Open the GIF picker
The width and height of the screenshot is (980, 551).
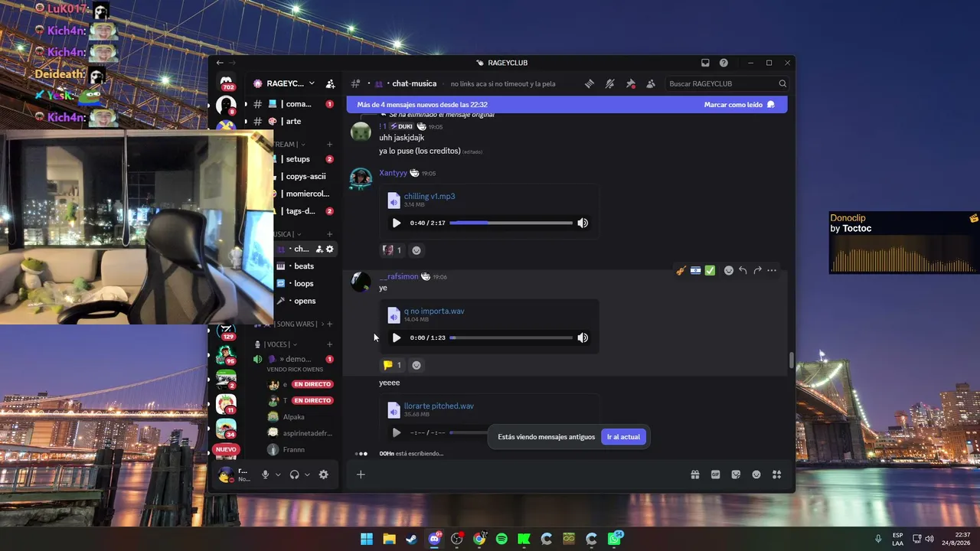tap(716, 474)
